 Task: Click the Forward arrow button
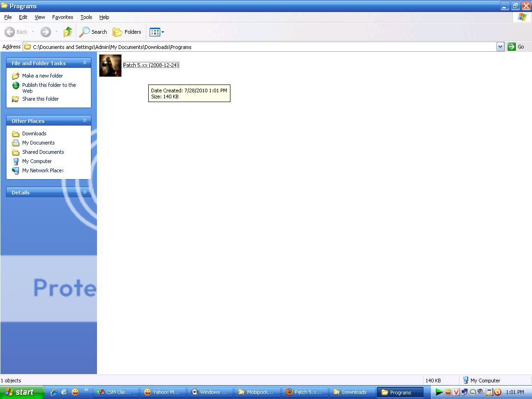[46, 32]
